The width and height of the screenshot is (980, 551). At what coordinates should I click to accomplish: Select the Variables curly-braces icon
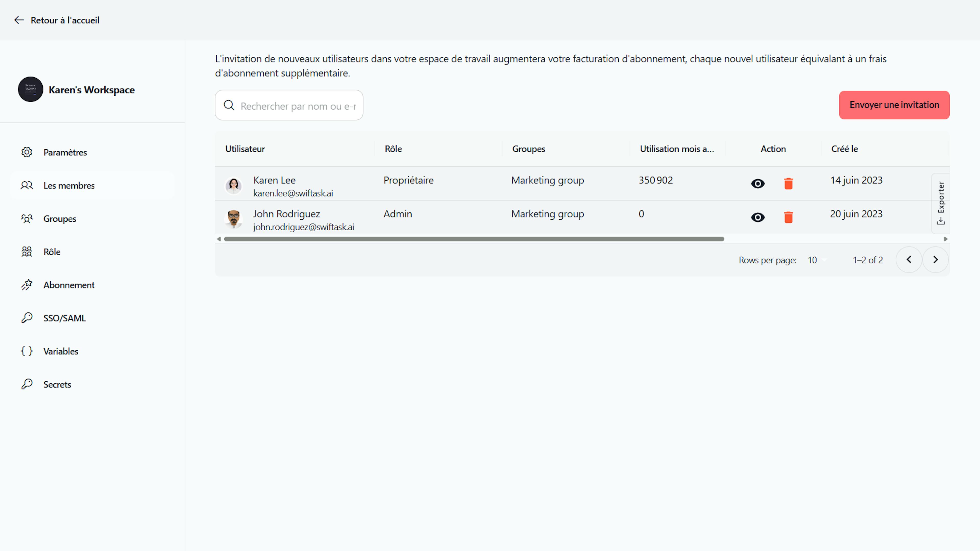click(x=27, y=351)
